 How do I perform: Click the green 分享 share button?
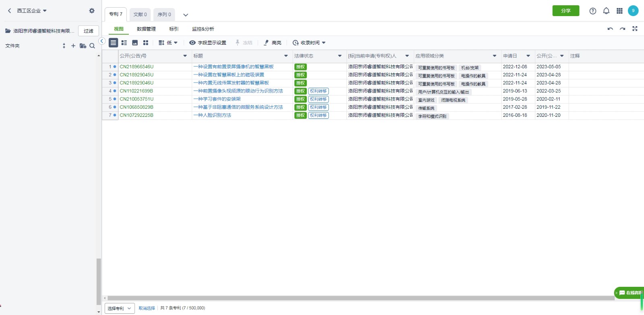[x=566, y=11]
